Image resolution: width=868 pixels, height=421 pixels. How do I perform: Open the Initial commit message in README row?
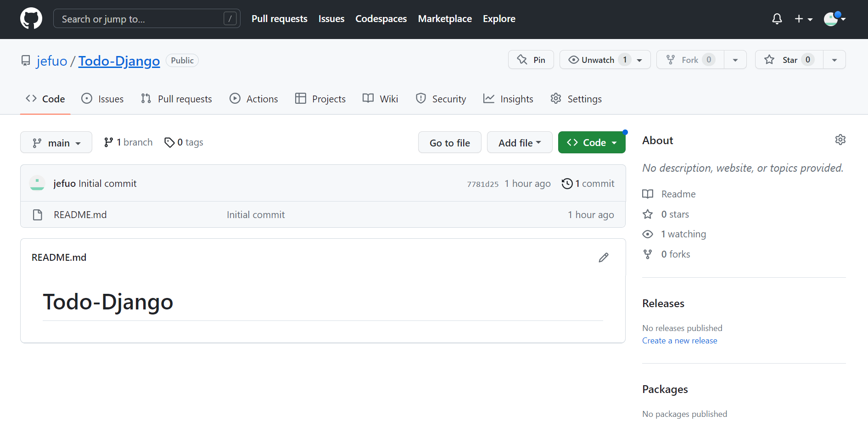[x=256, y=215]
